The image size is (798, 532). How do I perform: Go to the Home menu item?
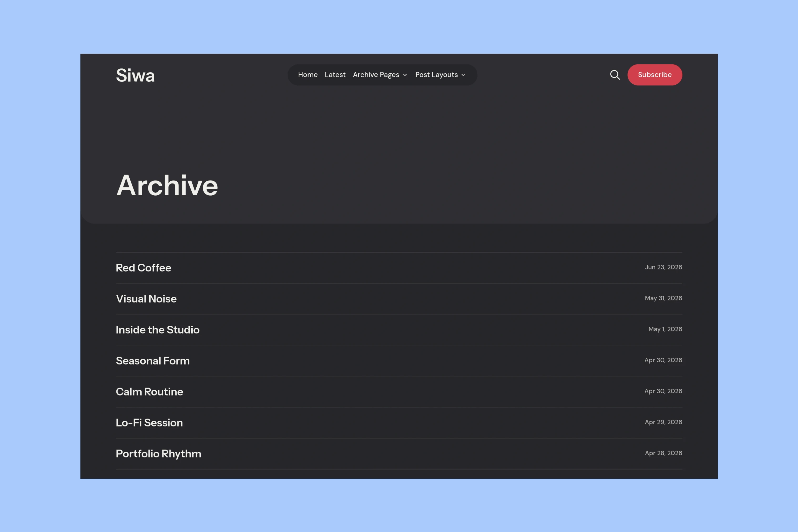308,75
